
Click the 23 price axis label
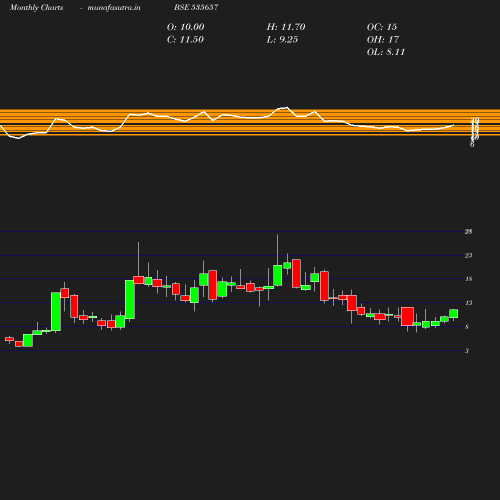pyautogui.click(x=468, y=256)
